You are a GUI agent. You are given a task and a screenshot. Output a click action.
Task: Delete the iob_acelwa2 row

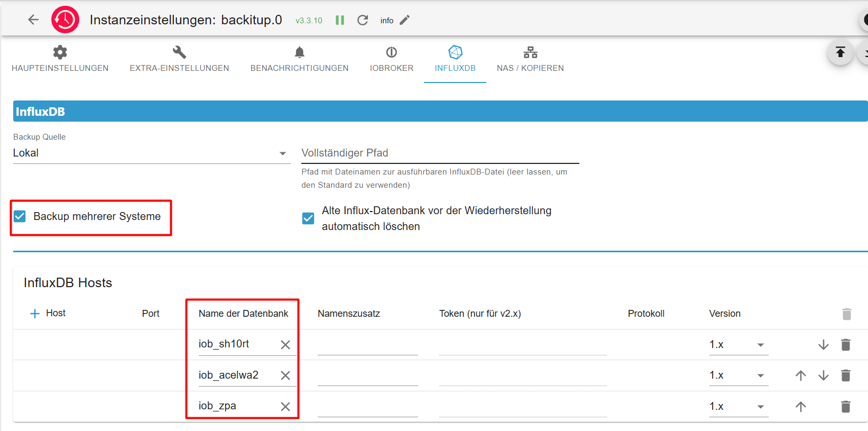[846, 375]
